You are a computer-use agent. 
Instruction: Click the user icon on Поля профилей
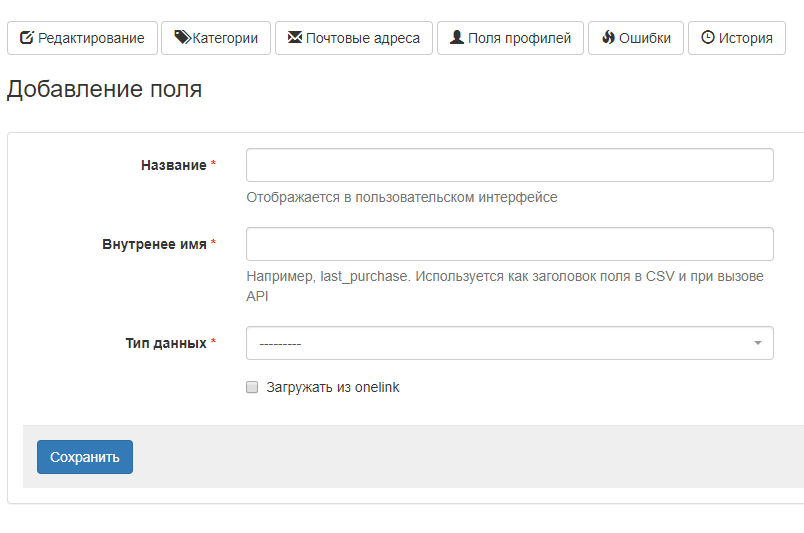(457, 37)
